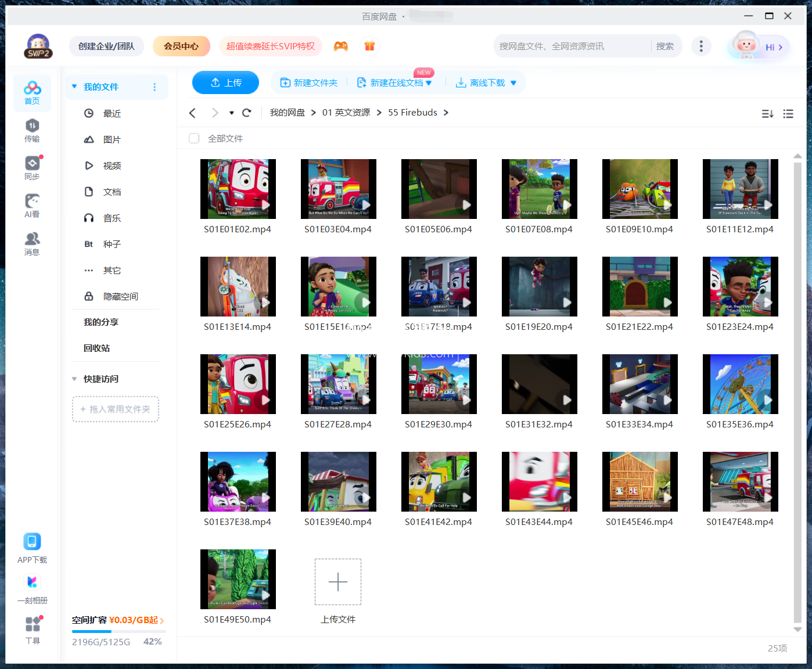
Task: Open the sort order icon
Action: coord(767,114)
